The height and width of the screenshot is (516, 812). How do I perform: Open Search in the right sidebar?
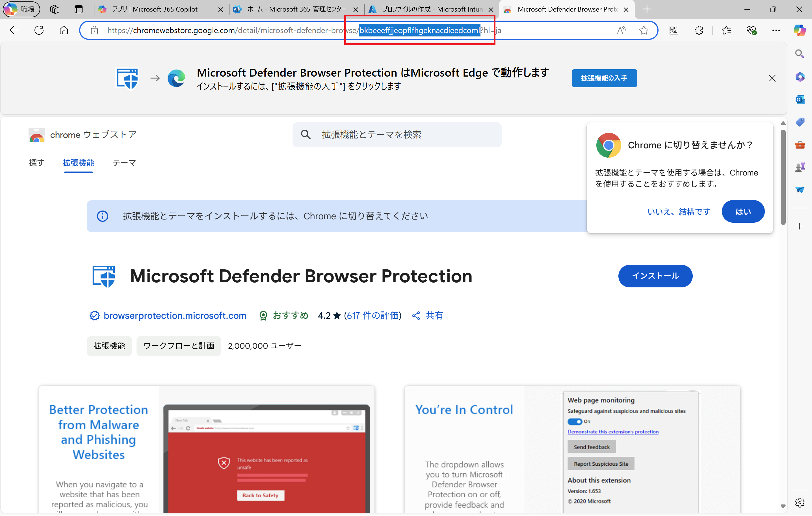(800, 54)
